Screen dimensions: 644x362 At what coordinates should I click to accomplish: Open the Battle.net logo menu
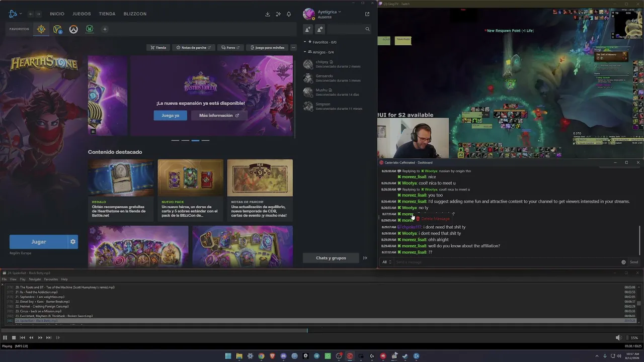point(15,14)
